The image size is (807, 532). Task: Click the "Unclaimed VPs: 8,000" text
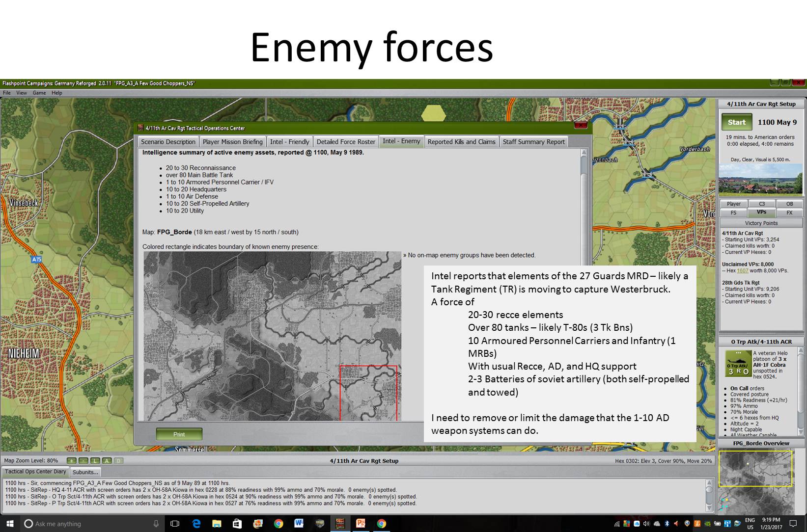tap(748, 264)
